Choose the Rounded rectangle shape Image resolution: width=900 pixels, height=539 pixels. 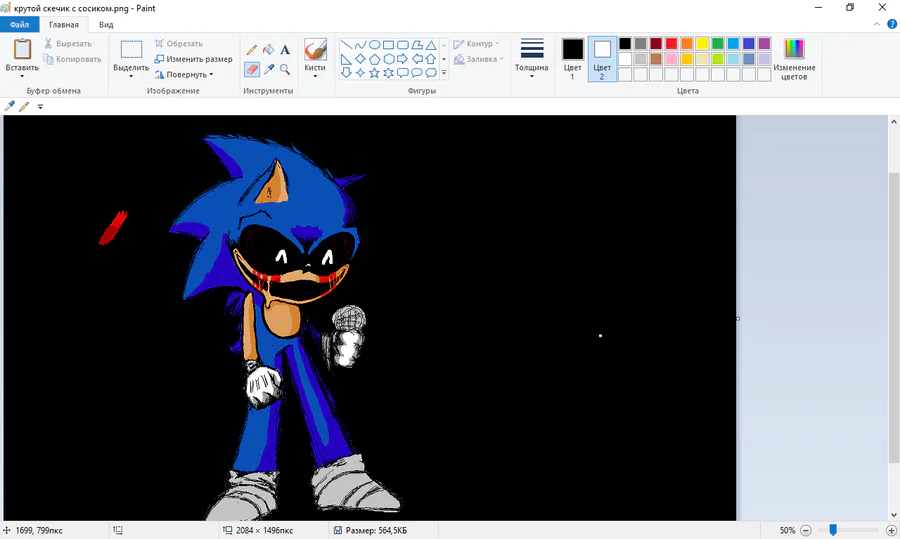tap(402, 45)
